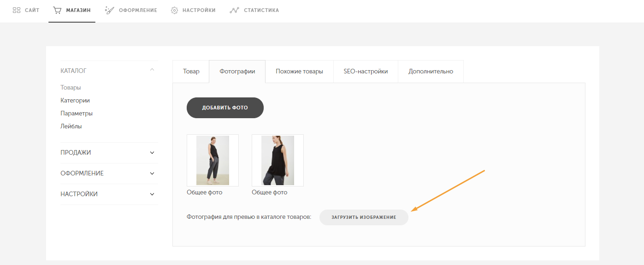The image size is (644, 265).
Task: Go to Категории in the sidebar
Action: (x=75, y=100)
